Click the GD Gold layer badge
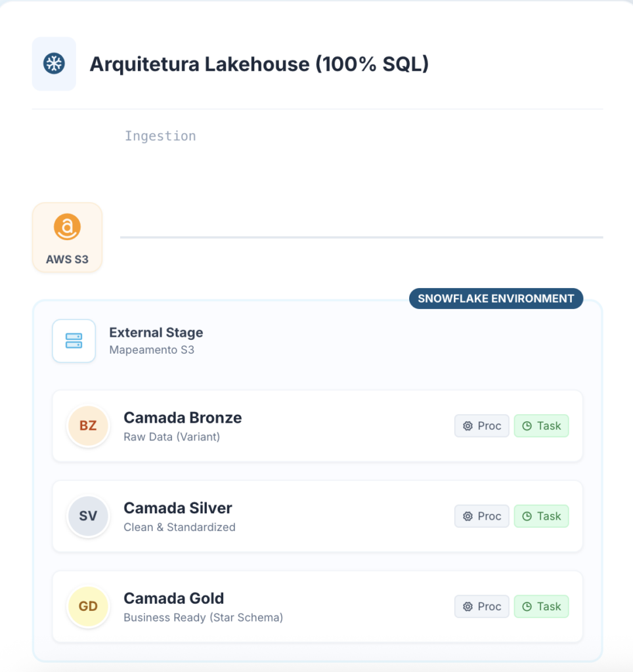Screen dimensions: 633x672 (x=88, y=606)
